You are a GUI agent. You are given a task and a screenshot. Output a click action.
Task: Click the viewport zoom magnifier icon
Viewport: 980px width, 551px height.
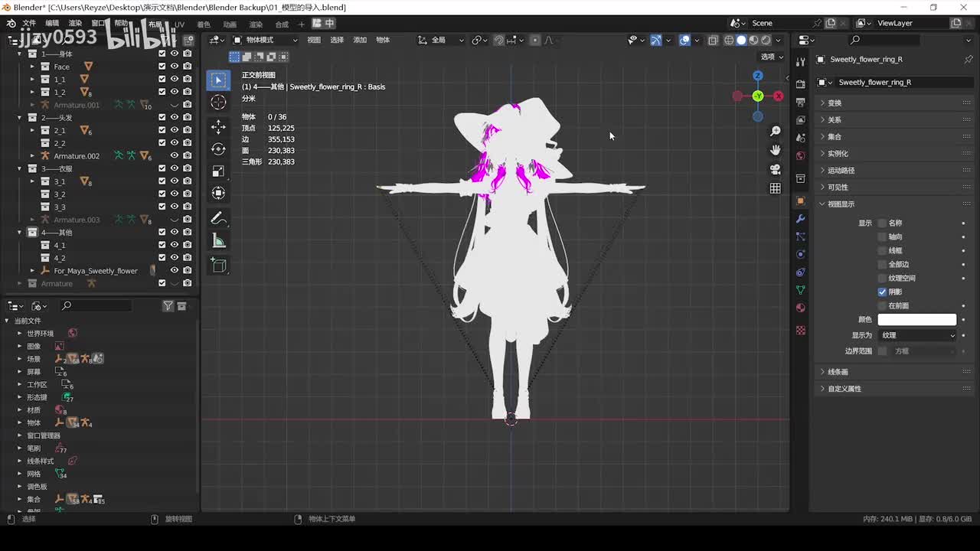point(776,132)
